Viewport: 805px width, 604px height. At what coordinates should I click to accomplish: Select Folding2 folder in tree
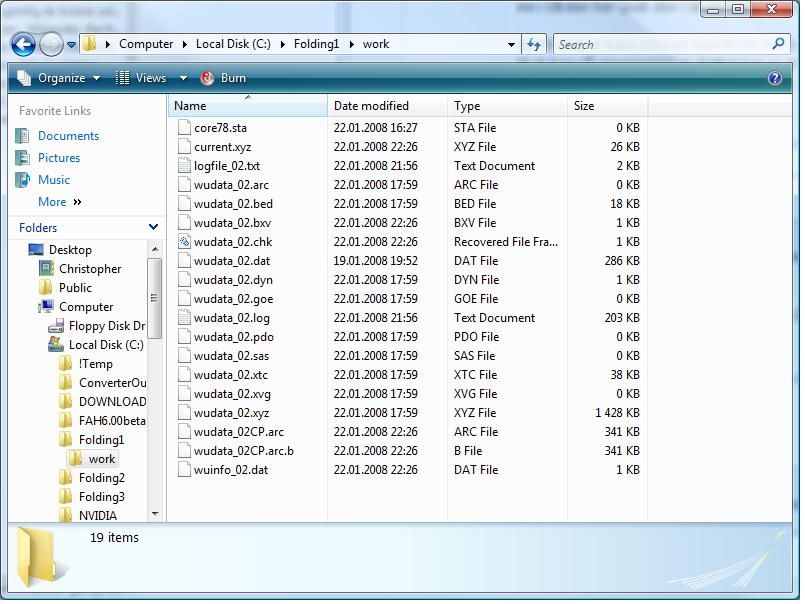click(x=102, y=478)
